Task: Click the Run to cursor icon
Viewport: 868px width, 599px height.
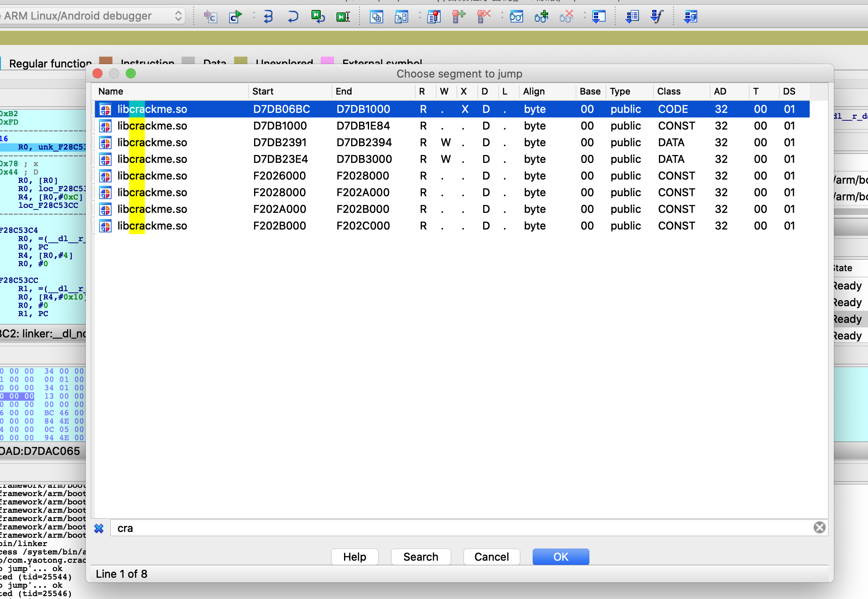Action: coord(343,17)
